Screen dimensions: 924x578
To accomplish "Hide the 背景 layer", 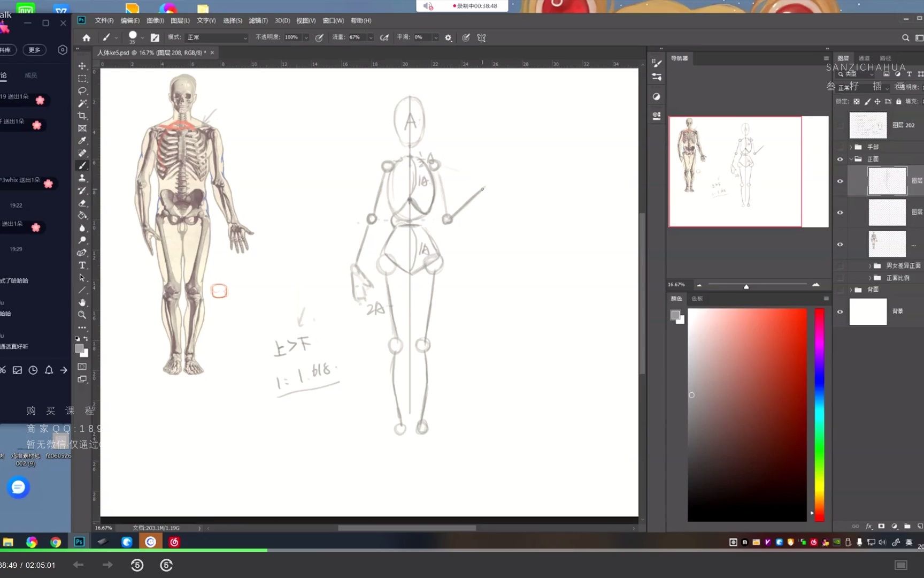I will coord(840,311).
